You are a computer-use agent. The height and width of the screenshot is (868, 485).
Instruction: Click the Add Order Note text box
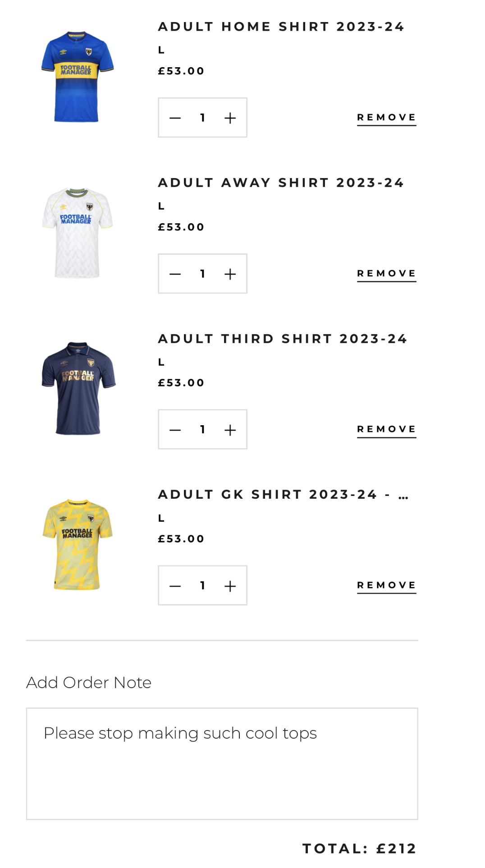[222, 763]
